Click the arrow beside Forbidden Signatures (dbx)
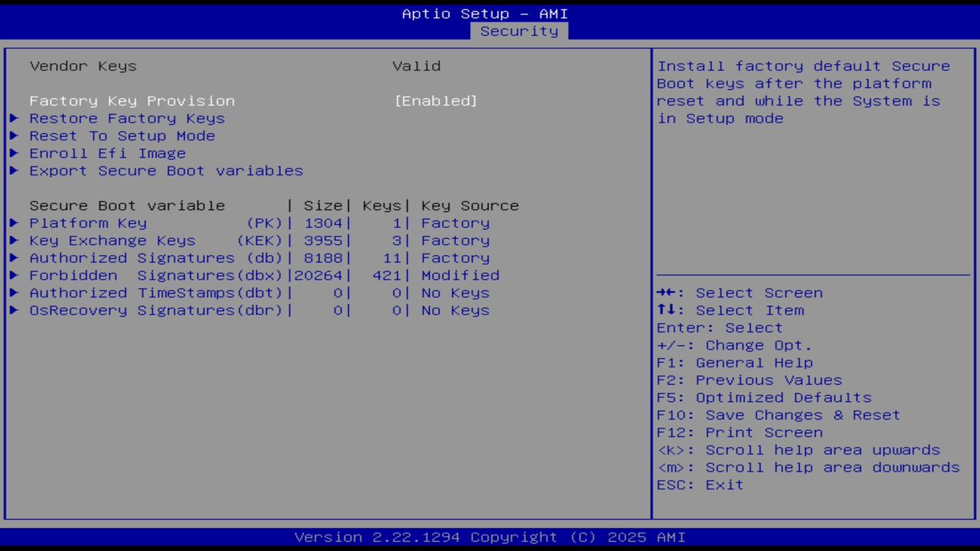 click(14, 275)
